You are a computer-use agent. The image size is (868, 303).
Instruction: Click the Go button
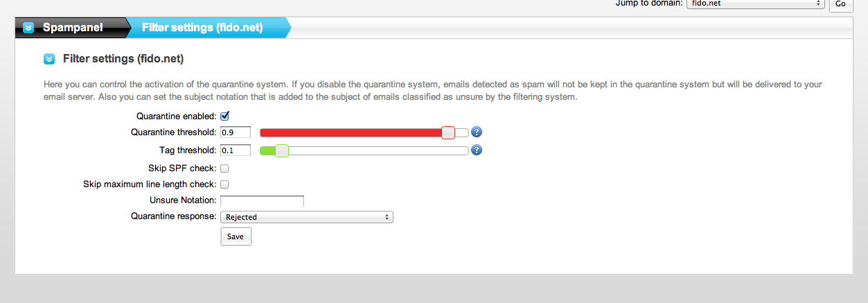[x=840, y=4]
